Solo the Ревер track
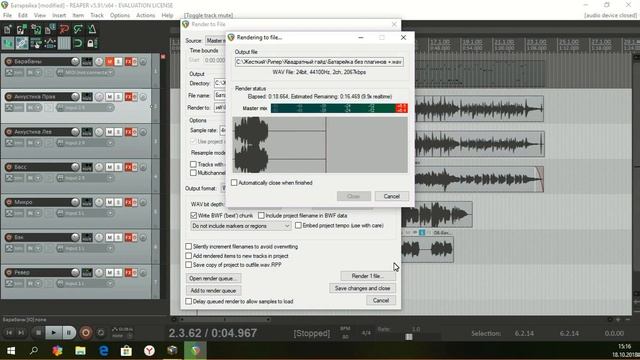Viewport: 640px width, 360px height. 118,272
